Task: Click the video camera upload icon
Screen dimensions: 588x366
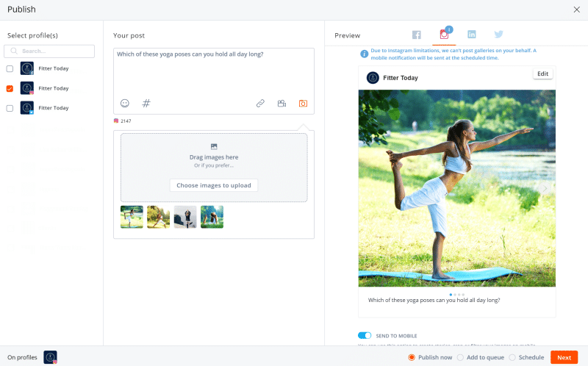Action: pos(282,104)
